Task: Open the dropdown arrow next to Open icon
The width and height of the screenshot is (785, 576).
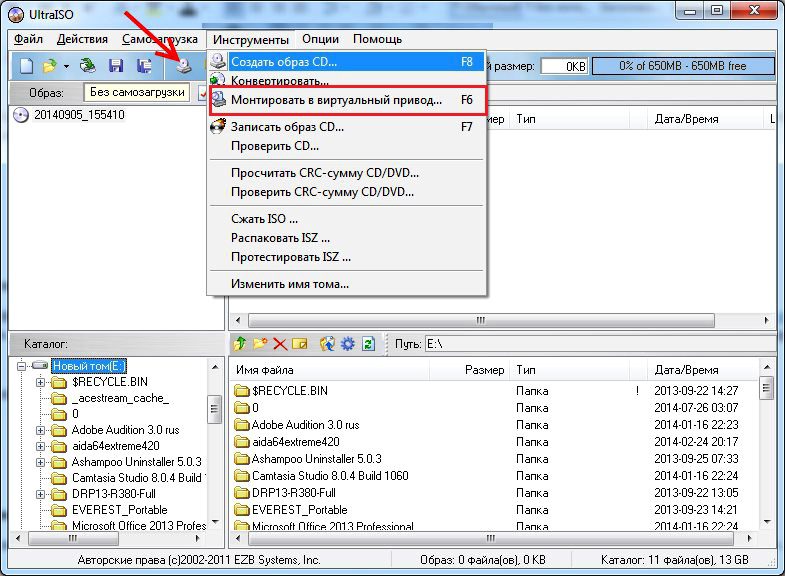Action: (x=66, y=66)
